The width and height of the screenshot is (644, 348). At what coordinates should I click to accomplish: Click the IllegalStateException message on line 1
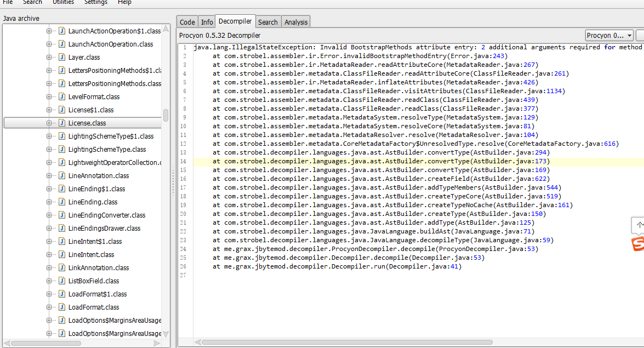point(418,47)
